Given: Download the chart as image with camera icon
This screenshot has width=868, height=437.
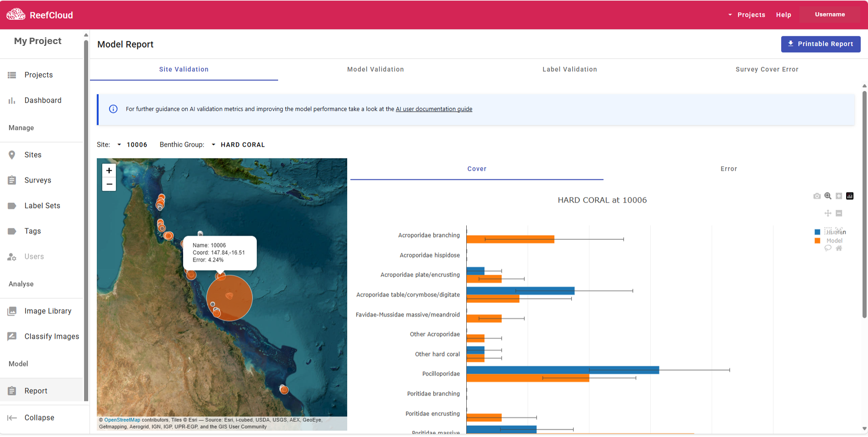Looking at the screenshot, I should coord(817,196).
